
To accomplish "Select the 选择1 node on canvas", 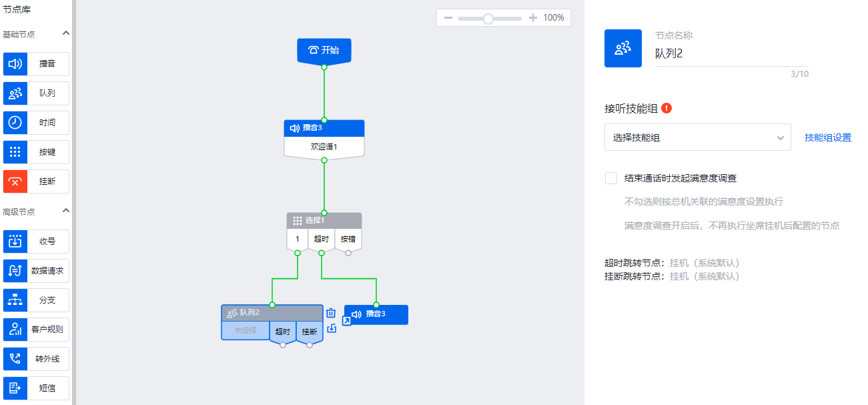I will click(x=324, y=220).
